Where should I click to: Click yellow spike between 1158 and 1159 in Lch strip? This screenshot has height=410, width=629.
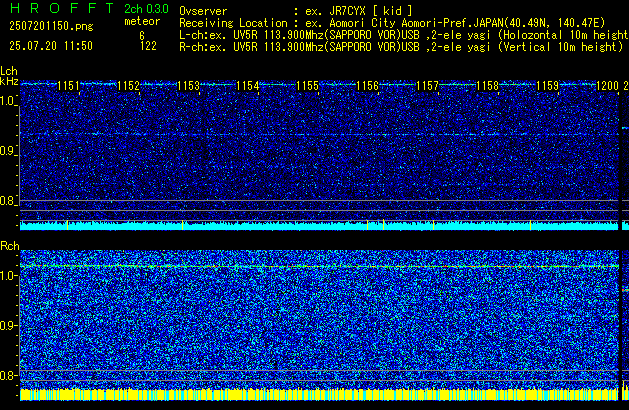coord(530,225)
